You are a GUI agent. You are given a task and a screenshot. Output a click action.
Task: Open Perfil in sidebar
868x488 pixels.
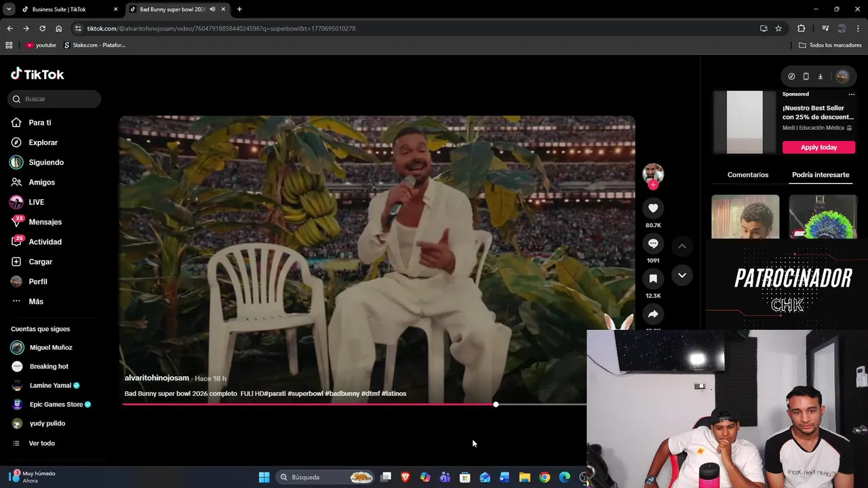pyautogui.click(x=38, y=281)
